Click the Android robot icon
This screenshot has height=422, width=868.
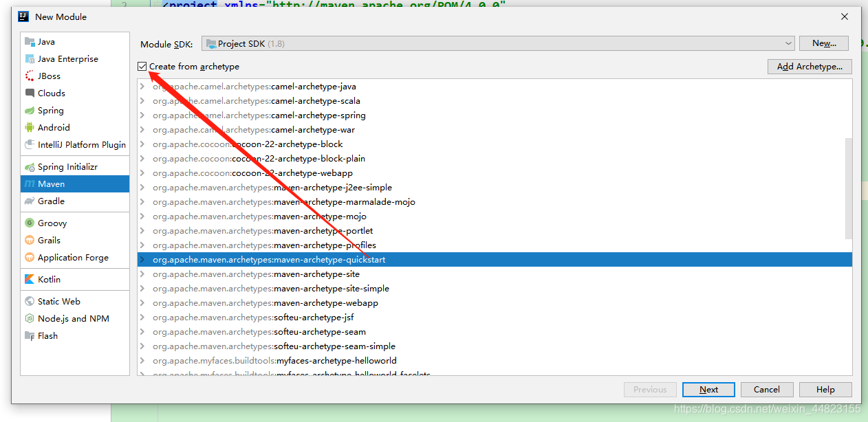coord(30,127)
